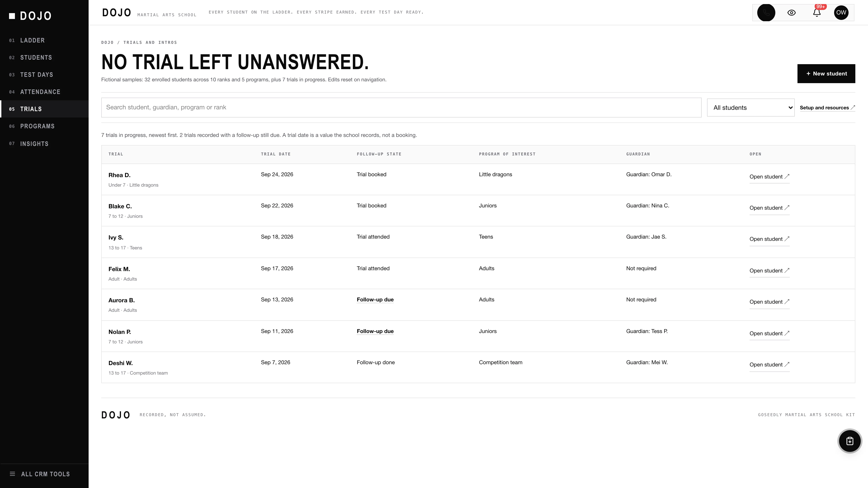Click the square DOJO logo in sidebar
Viewport: 868px width, 488px height.
pos(30,16)
